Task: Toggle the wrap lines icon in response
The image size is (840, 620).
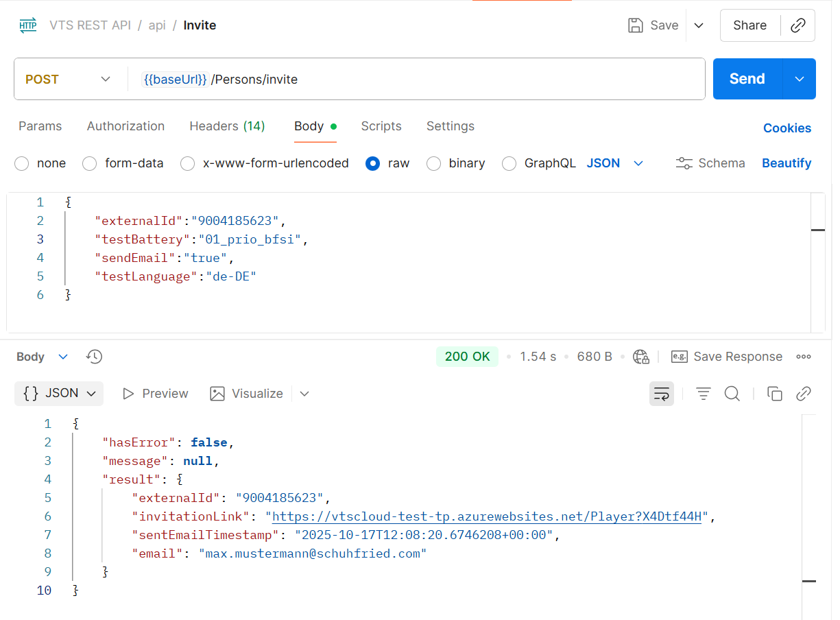Action: pyautogui.click(x=662, y=394)
